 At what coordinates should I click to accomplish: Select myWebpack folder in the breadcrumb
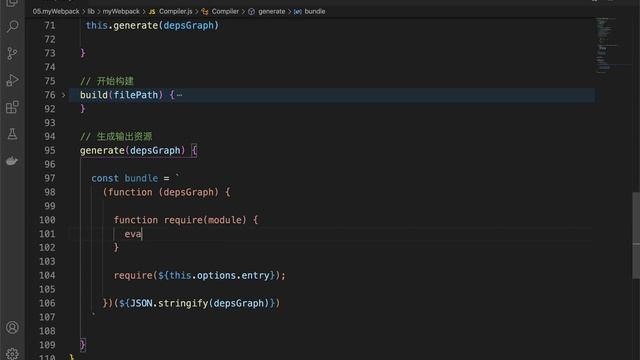click(x=121, y=11)
